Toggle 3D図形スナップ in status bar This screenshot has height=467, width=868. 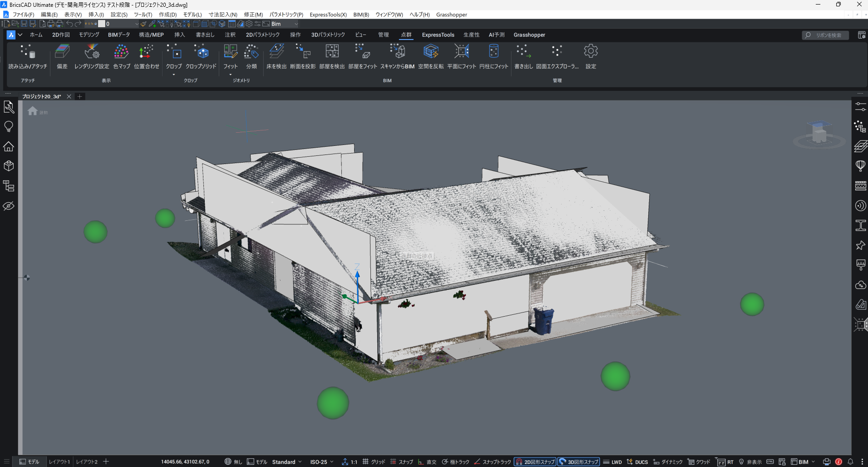579,462
